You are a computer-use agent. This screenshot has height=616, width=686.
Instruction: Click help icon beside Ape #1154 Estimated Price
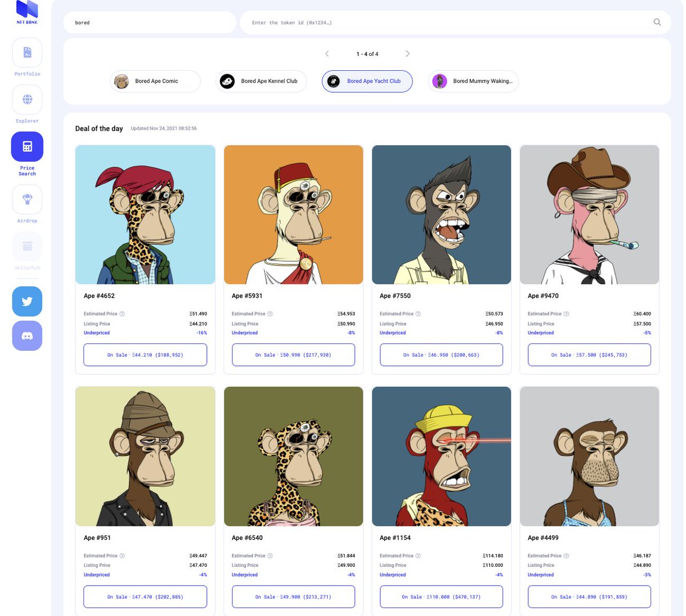418,555
